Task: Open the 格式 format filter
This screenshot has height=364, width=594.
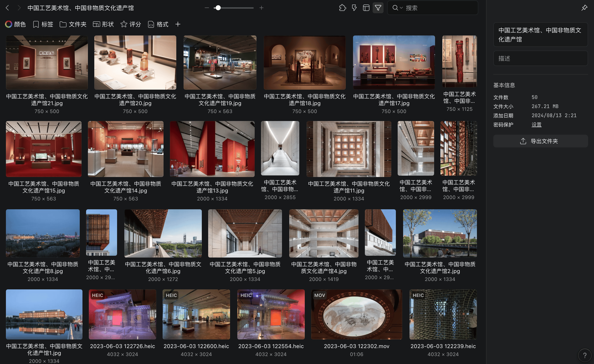Action: [x=158, y=24]
